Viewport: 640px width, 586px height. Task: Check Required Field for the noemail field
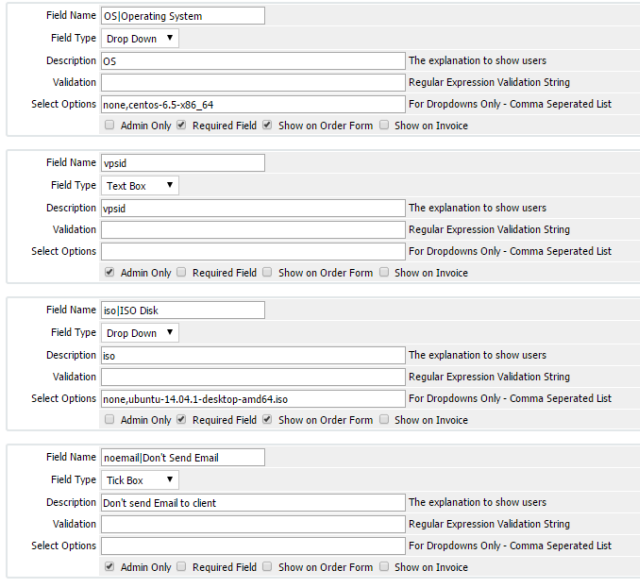tap(181, 567)
